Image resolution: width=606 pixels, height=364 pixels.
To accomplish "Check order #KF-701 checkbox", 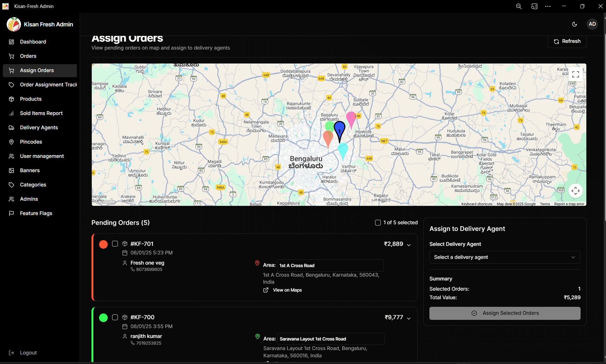I will [x=115, y=244].
